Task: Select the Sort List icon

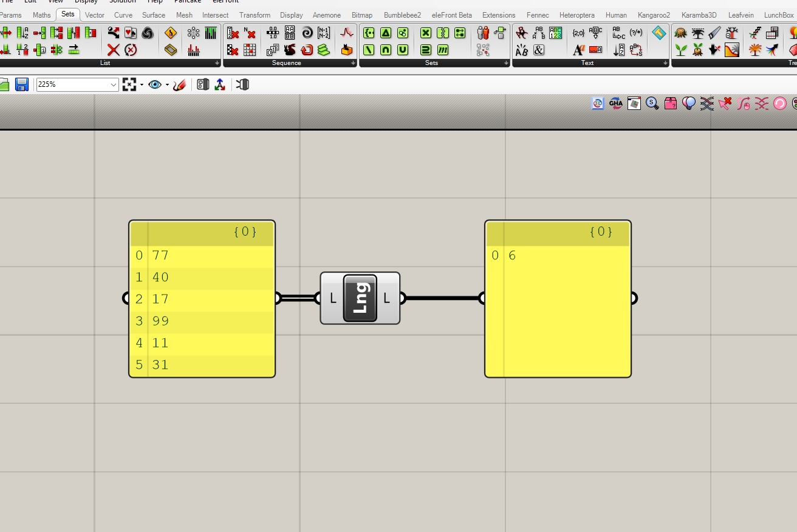Action: (x=22, y=33)
